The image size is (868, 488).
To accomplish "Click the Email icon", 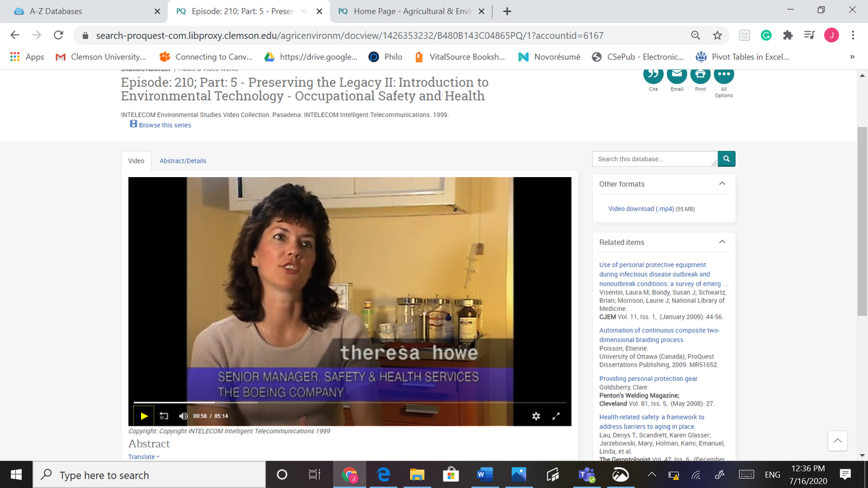I will point(677,74).
